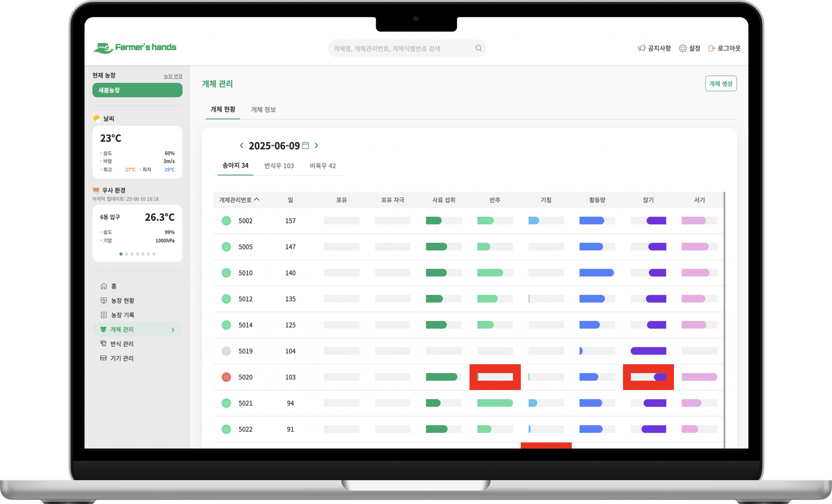The height and width of the screenshot is (504, 832).
Task: Click the search magnifier icon
Action: (x=478, y=48)
